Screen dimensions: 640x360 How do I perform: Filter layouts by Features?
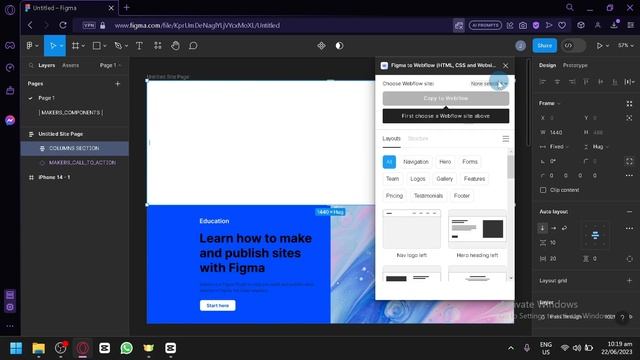point(474,179)
